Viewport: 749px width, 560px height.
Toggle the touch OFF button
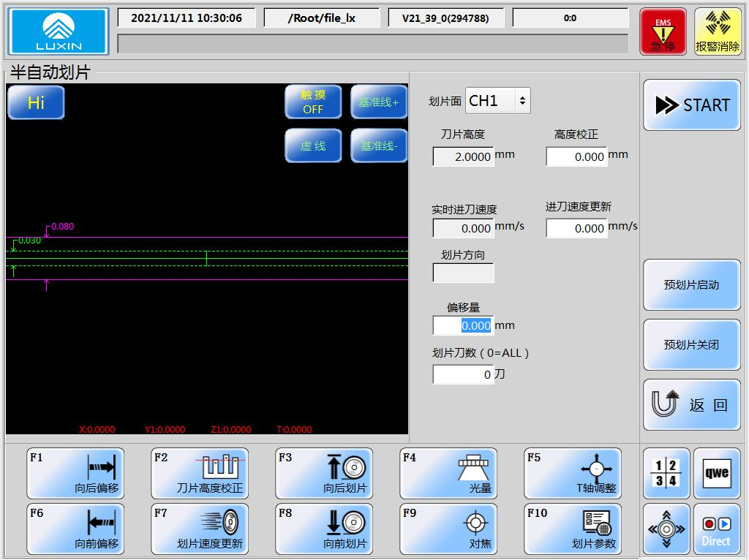tap(313, 102)
